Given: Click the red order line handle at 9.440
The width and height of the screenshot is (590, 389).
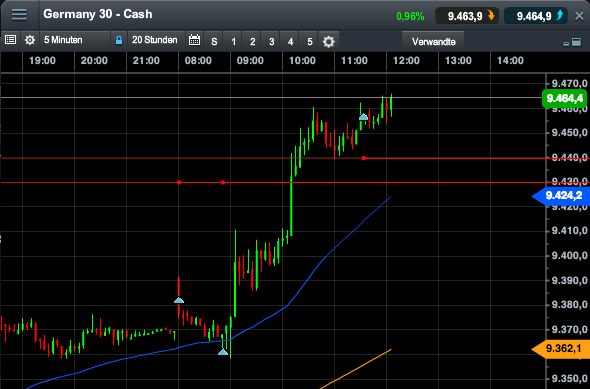Looking at the screenshot, I should (364, 158).
